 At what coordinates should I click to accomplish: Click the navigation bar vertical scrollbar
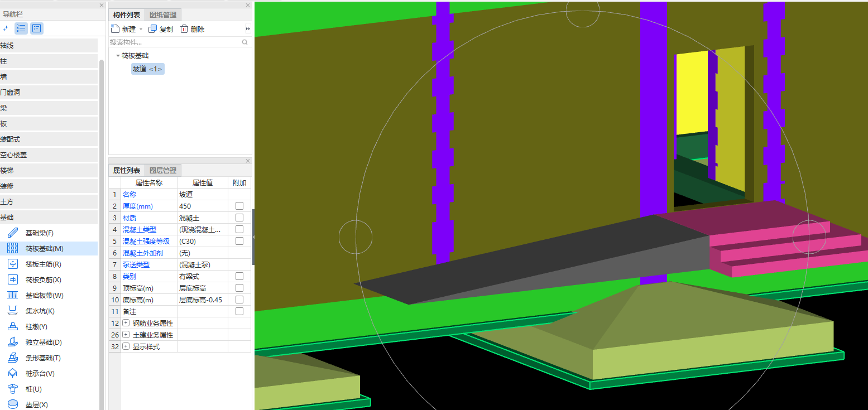click(x=102, y=234)
